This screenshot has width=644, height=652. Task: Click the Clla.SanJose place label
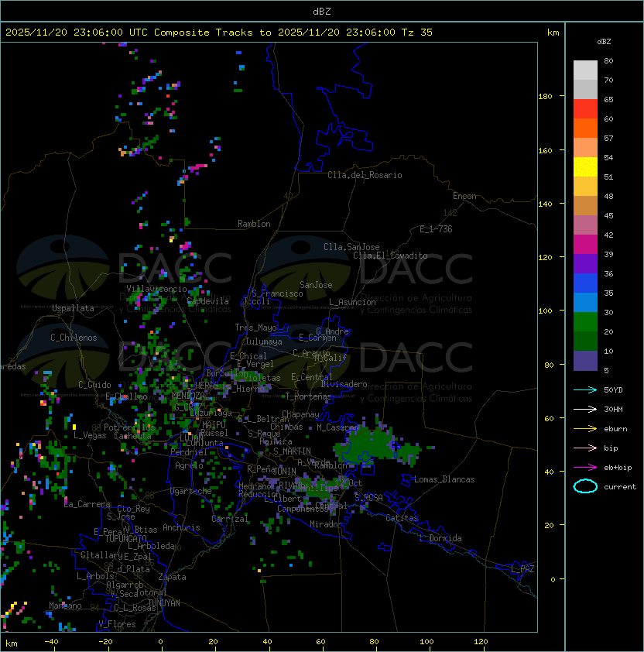coord(351,247)
